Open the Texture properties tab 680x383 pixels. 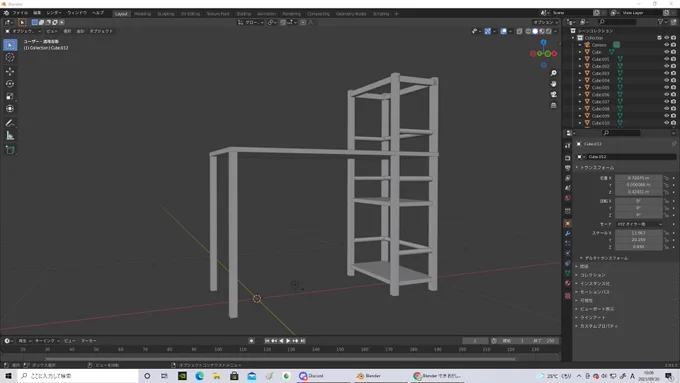coord(567,296)
